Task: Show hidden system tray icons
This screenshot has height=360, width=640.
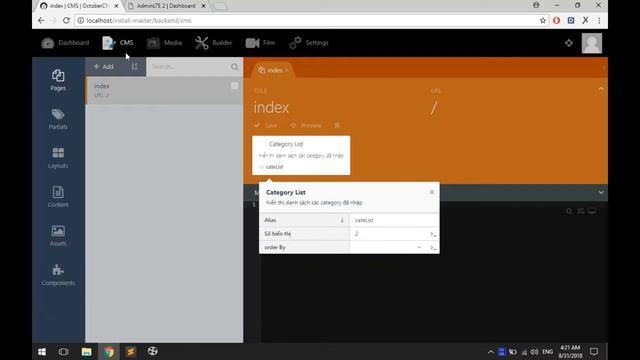Action: (x=491, y=352)
